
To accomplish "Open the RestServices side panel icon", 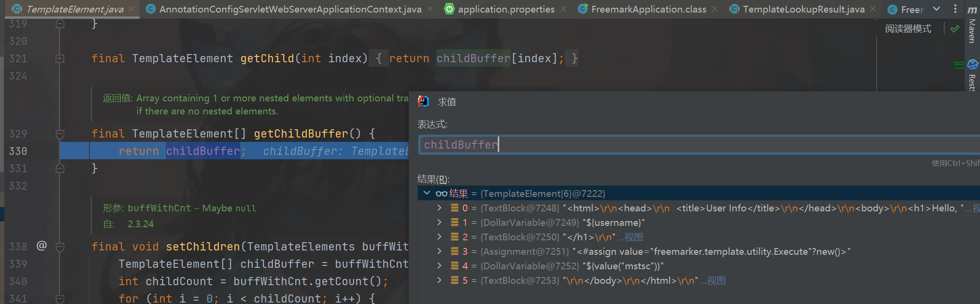I will coord(972,72).
